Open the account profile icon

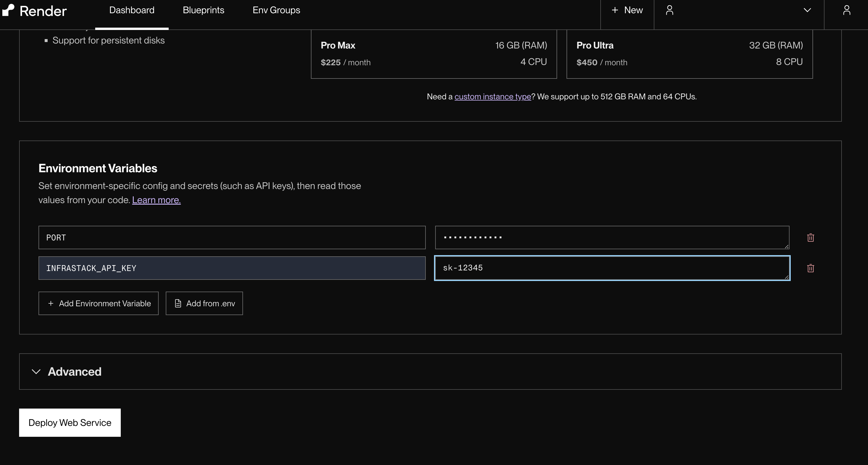pyautogui.click(x=847, y=10)
